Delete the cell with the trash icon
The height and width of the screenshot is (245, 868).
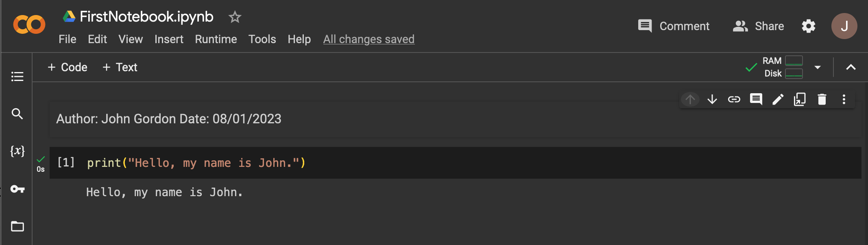pos(822,99)
